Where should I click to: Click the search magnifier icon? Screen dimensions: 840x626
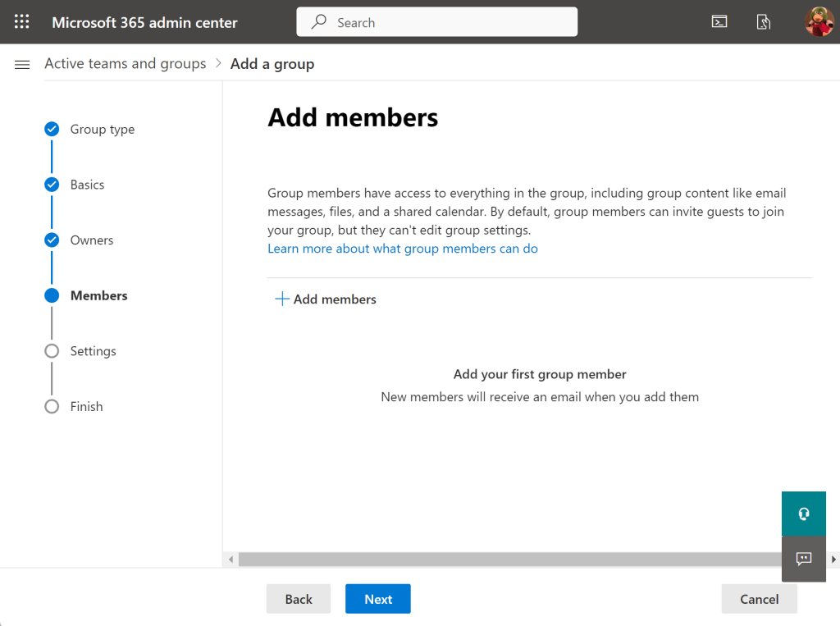coord(319,22)
